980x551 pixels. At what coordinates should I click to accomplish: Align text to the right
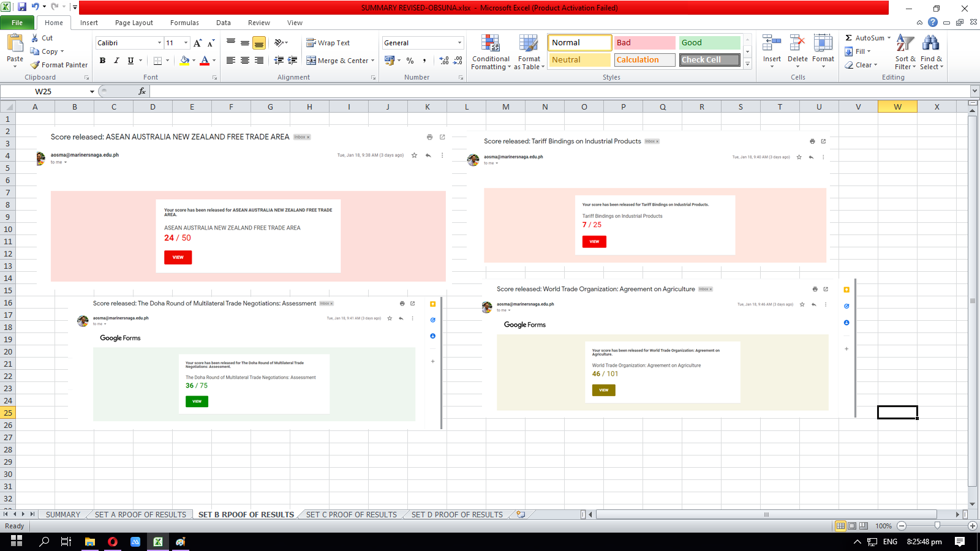[259, 61]
